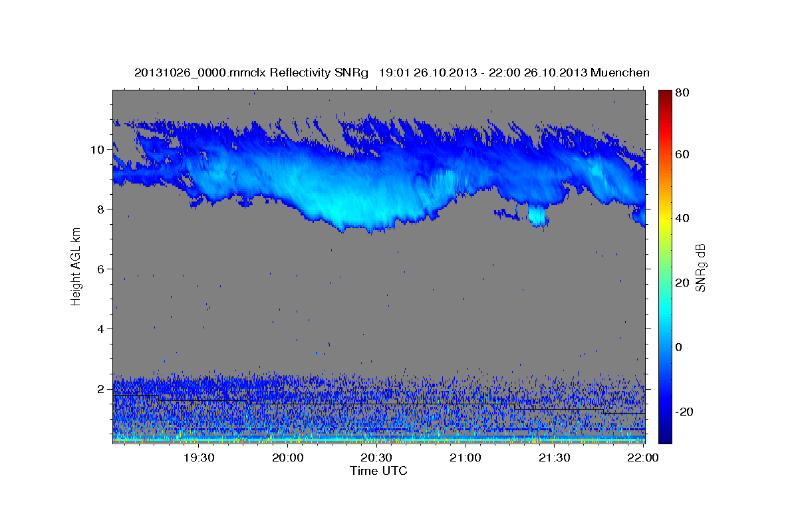Screen dimensions: 798x532
Task: Click the 22:00 time tick label
Action: point(643,458)
